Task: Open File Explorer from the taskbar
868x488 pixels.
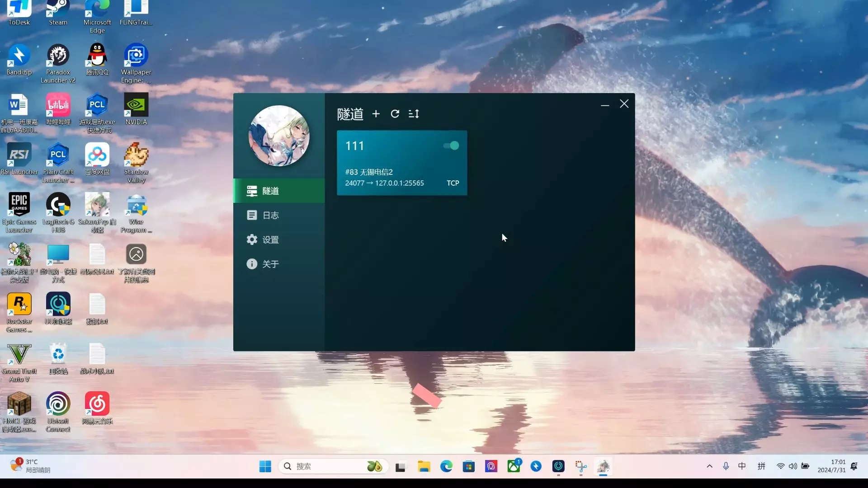Action: (x=424, y=466)
